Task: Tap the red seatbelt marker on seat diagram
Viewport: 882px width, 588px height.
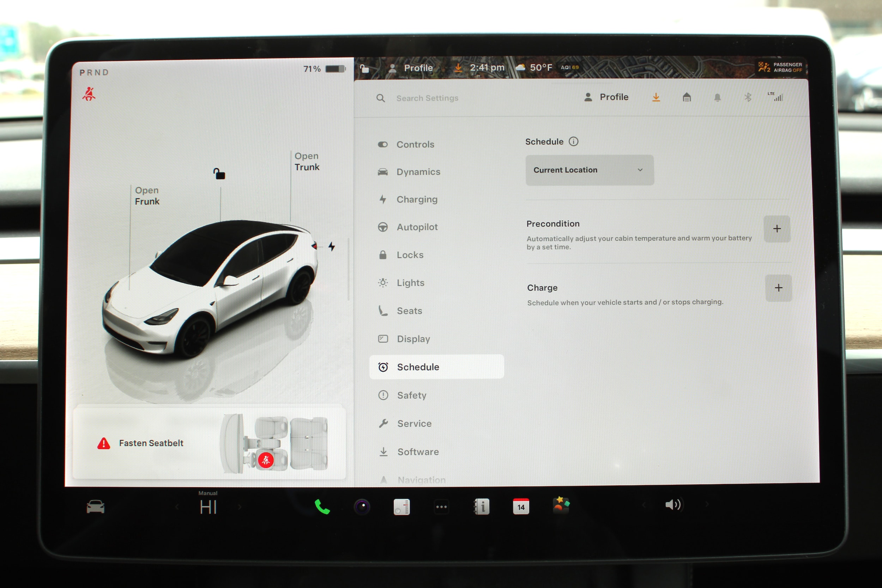Action: (266, 460)
